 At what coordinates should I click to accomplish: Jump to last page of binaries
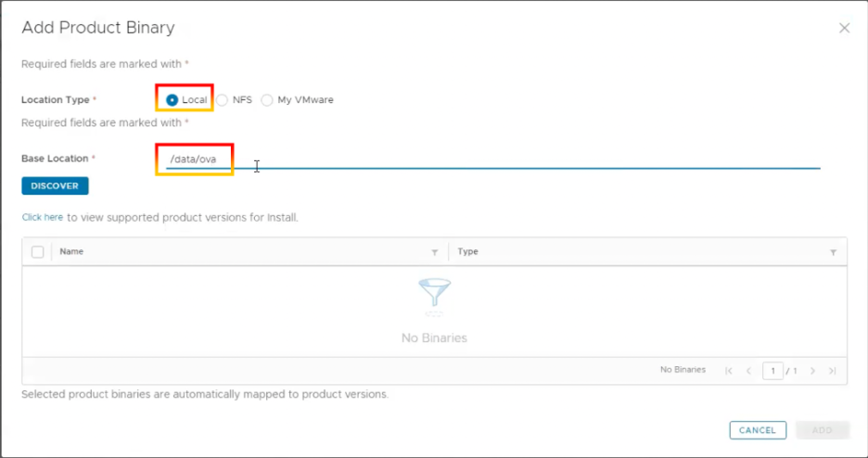click(x=832, y=371)
